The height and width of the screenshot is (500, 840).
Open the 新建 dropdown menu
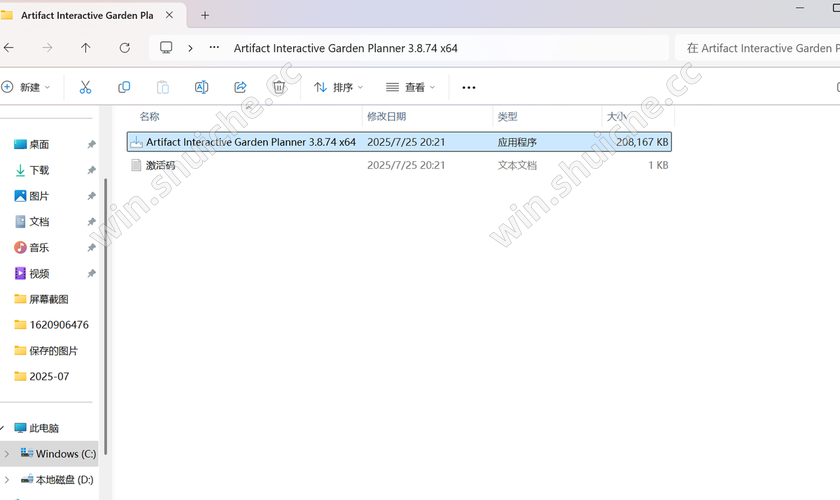(26, 87)
